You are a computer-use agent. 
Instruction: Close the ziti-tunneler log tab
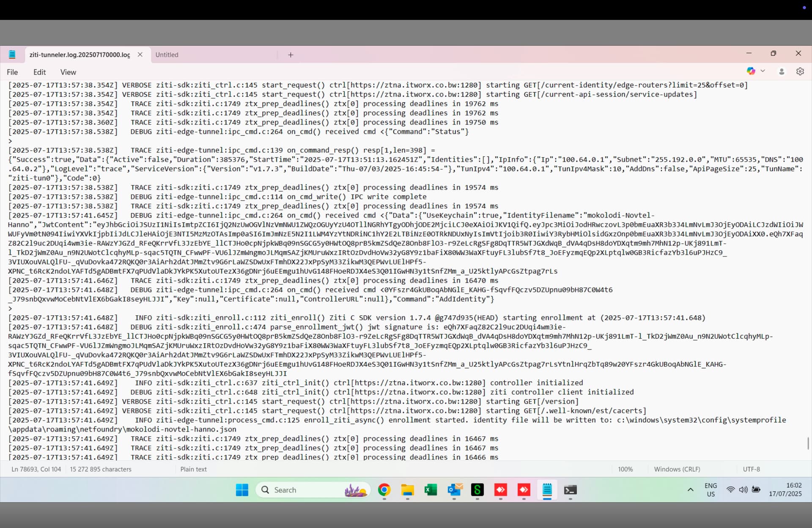[140, 55]
